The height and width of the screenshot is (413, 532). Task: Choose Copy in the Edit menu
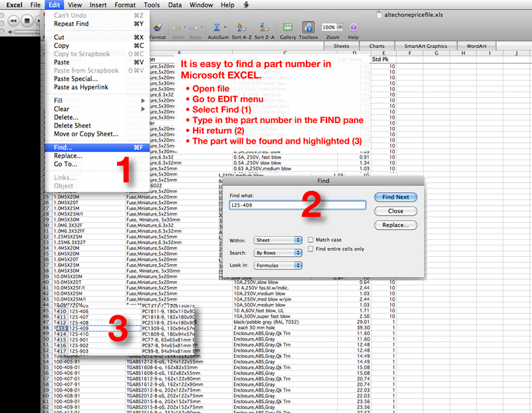(x=97, y=45)
